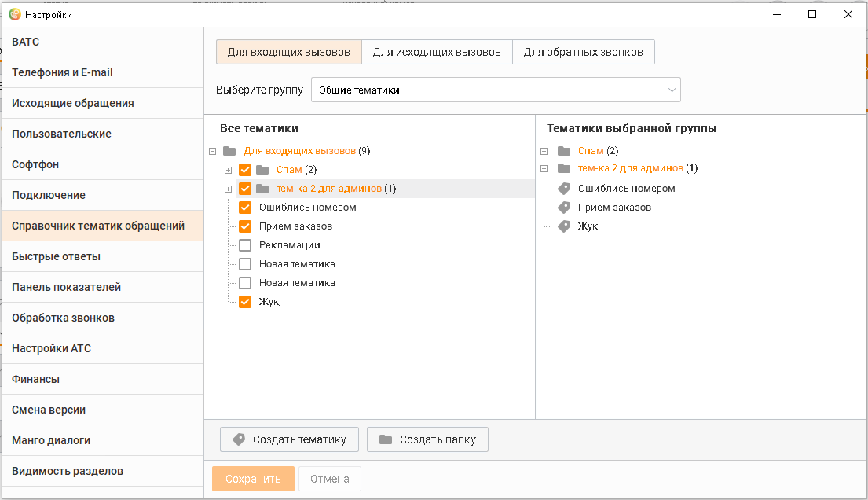Click the tag icon next to 'Прием заказов' in right panel
Screen dimensions: 868x500
point(564,208)
